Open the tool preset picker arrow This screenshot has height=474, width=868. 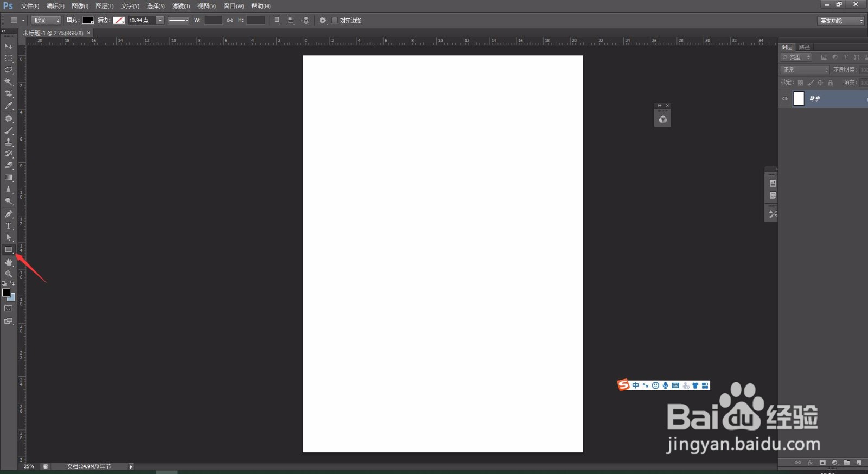click(23, 20)
